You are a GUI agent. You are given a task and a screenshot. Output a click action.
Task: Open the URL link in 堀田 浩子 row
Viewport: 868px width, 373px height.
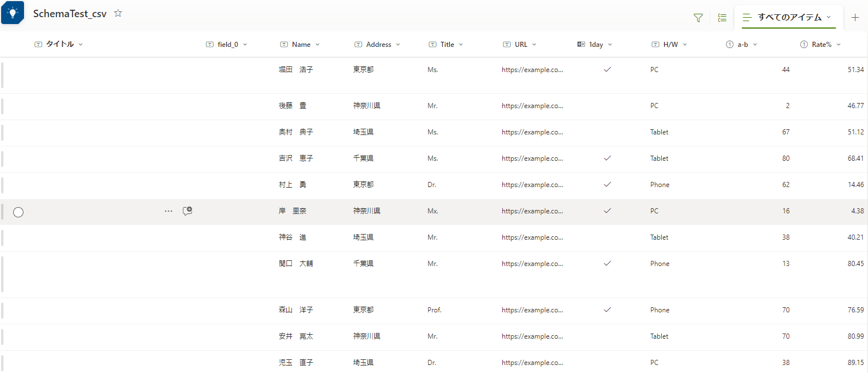533,70
